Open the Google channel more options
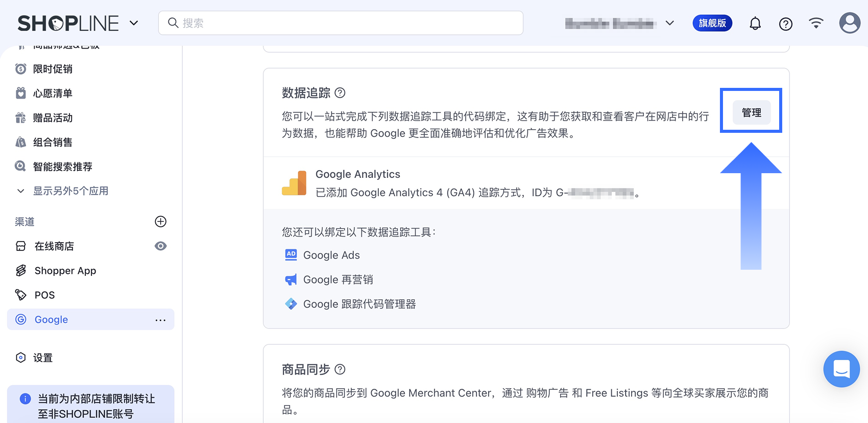The image size is (868, 423). [x=160, y=320]
